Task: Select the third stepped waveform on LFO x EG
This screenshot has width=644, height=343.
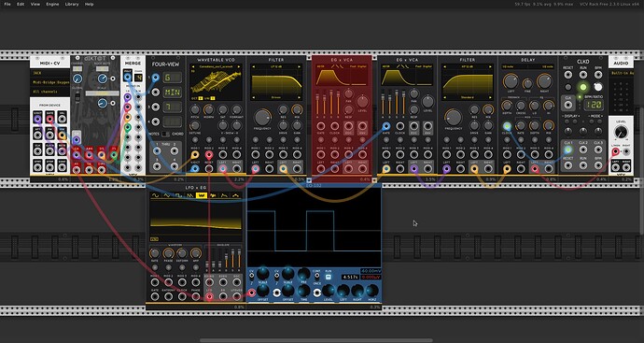Action: click(x=178, y=195)
